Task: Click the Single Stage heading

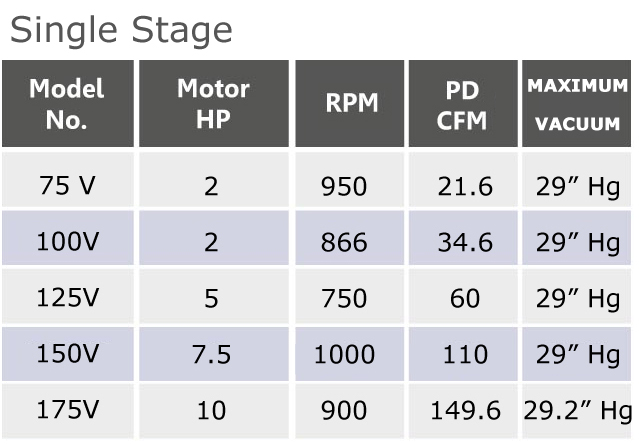Action: point(121,30)
